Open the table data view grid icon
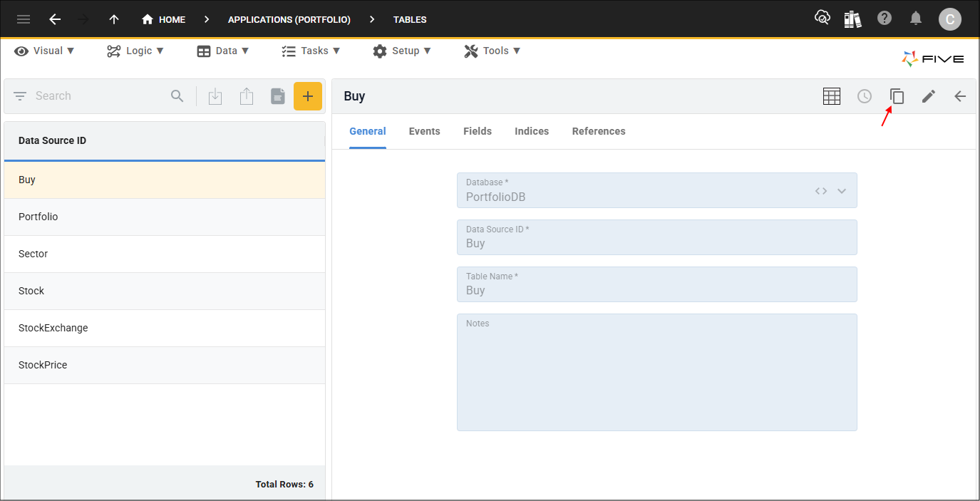Image resolution: width=980 pixels, height=501 pixels. (x=832, y=96)
